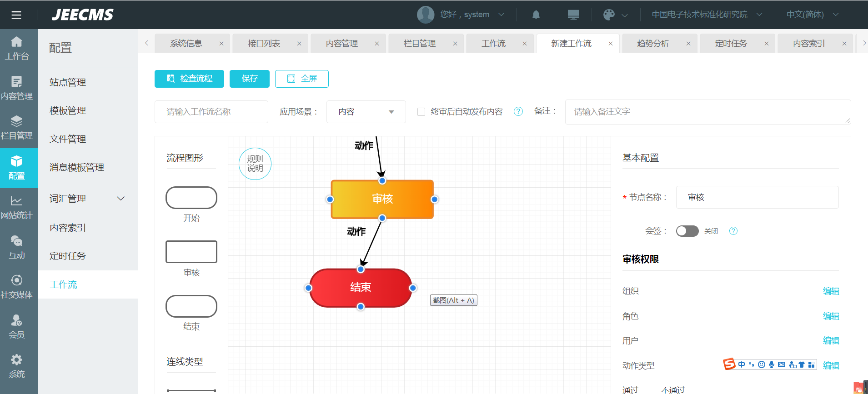Open the Sogou soft keyboard icon
This screenshot has height=394, width=868.
(x=782, y=364)
